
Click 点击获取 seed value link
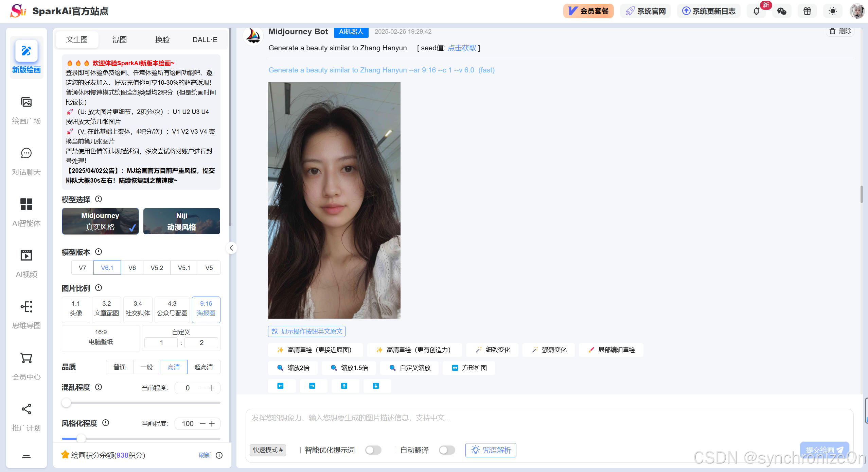pos(462,48)
